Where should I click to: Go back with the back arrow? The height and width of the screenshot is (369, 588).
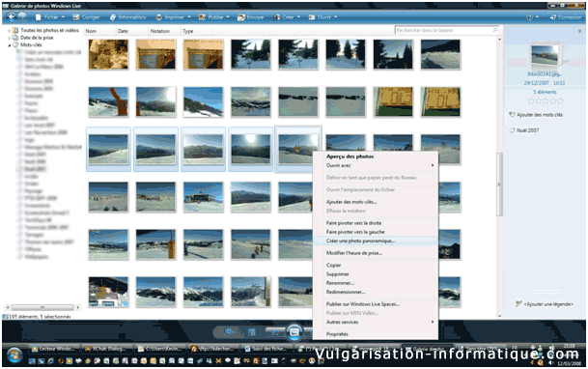pyautogui.click(x=12, y=16)
